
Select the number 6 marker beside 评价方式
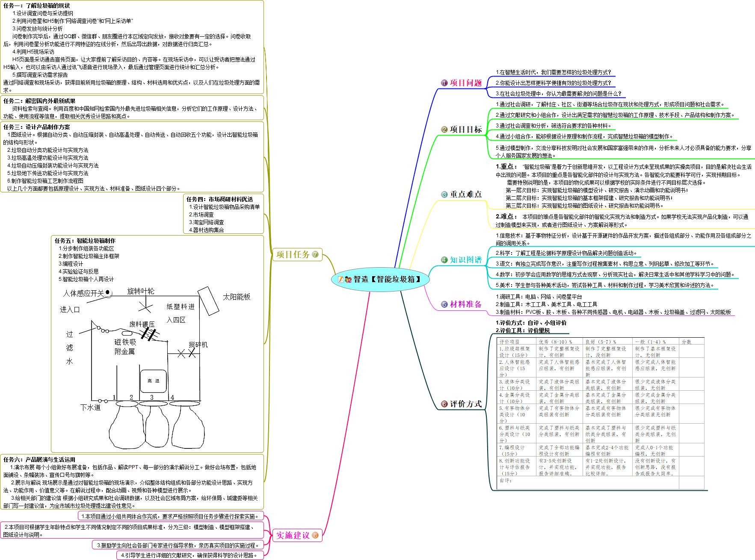point(444,404)
